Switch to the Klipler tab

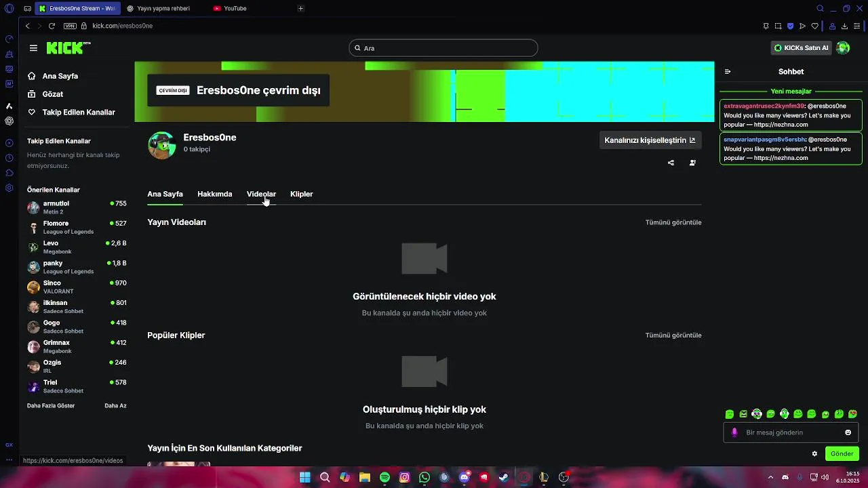tap(301, 194)
